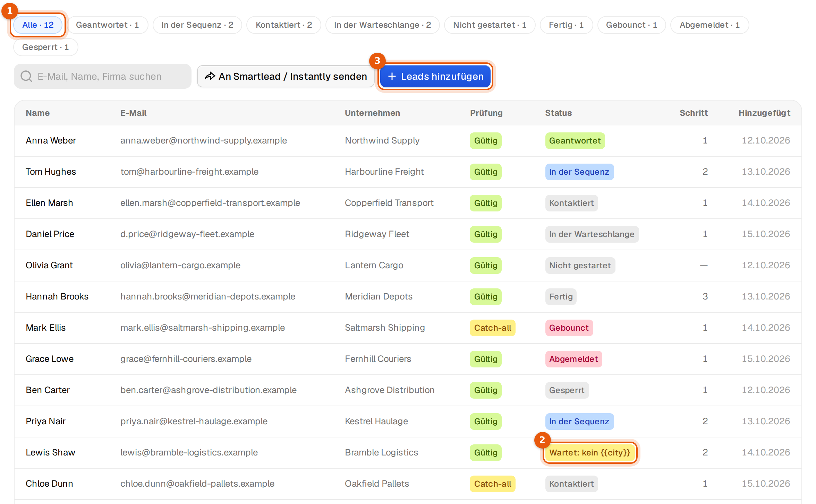Screen dimensions: 816x504
Task: Click Mark Ellis' Catch-all badge
Action: (493, 328)
